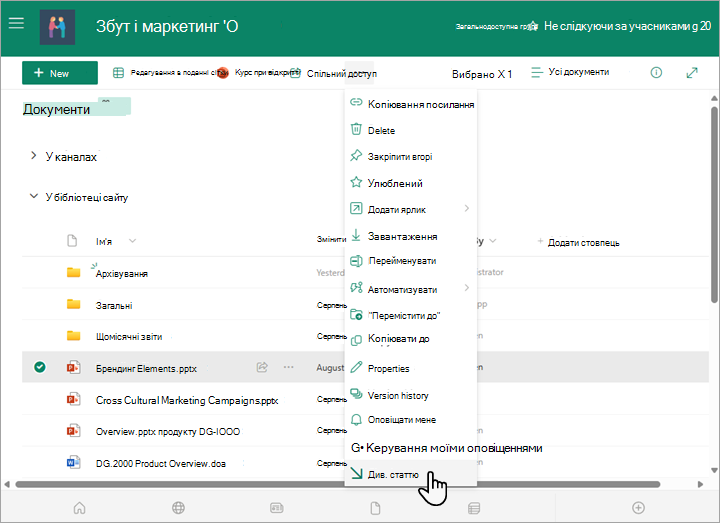Clear selection via Вибрано X 1
Image resolution: width=720 pixels, height=523 pixels.
(x=482, y=74)
